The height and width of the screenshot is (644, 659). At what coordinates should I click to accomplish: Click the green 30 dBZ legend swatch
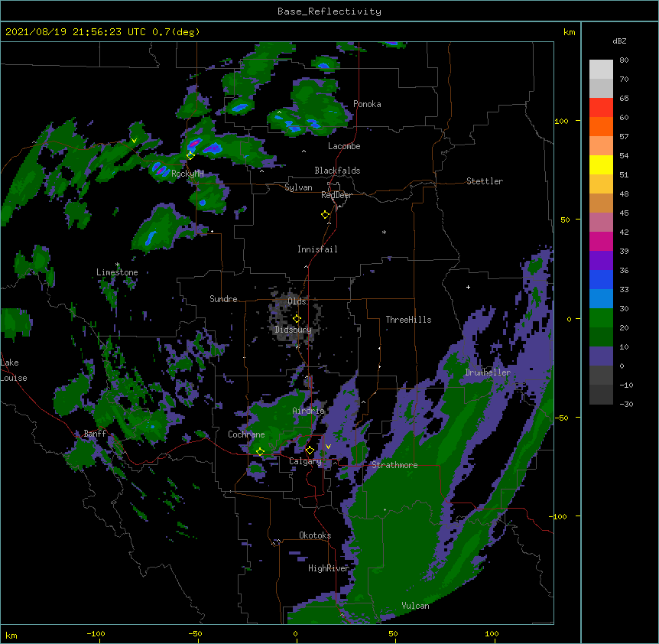pos(601,318)
